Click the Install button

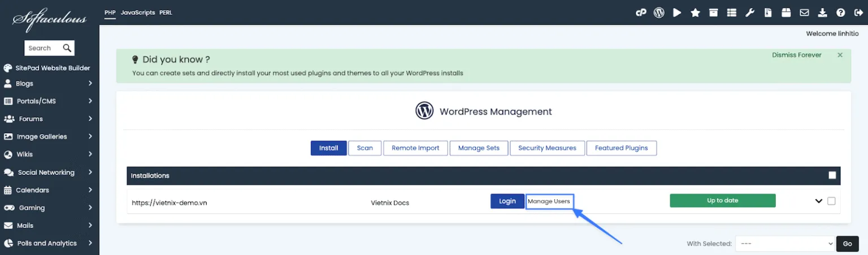pyautogui.click(x=328, y=148)
